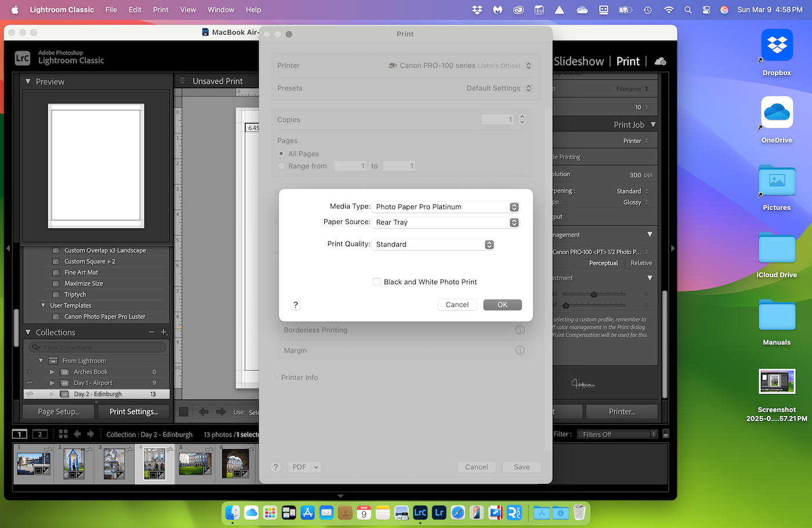Viewport: 812px width, 528px height.
Task: Click the lower Print Adjustment slider handle
Action: (566, 305)
